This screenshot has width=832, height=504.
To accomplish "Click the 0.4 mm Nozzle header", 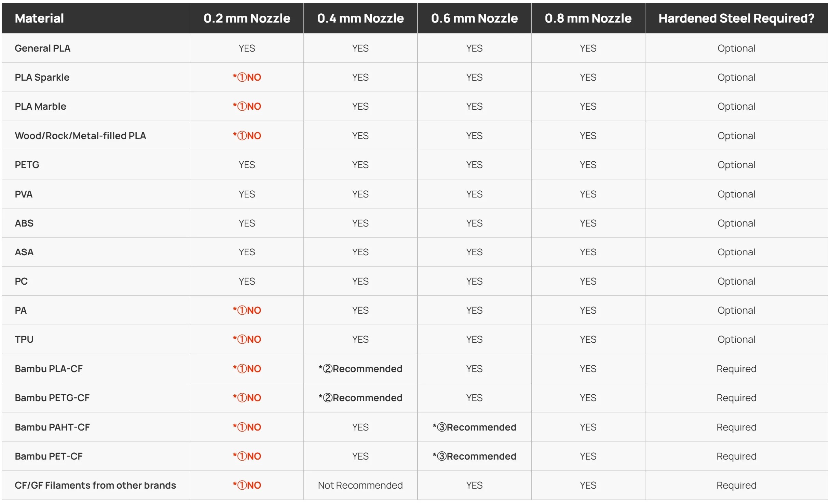I will [360, 18].
